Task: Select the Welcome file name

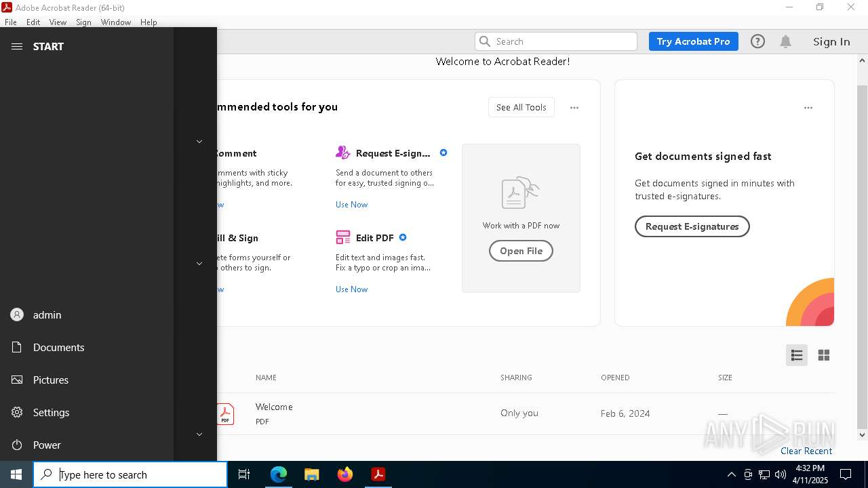Action: click(x=274, y=407)
